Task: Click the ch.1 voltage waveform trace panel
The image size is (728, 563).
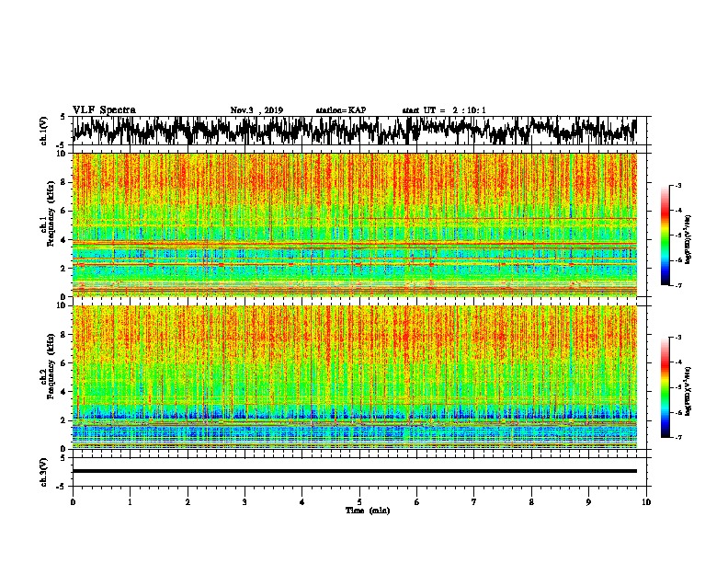Action: click(x=358, y=131)
